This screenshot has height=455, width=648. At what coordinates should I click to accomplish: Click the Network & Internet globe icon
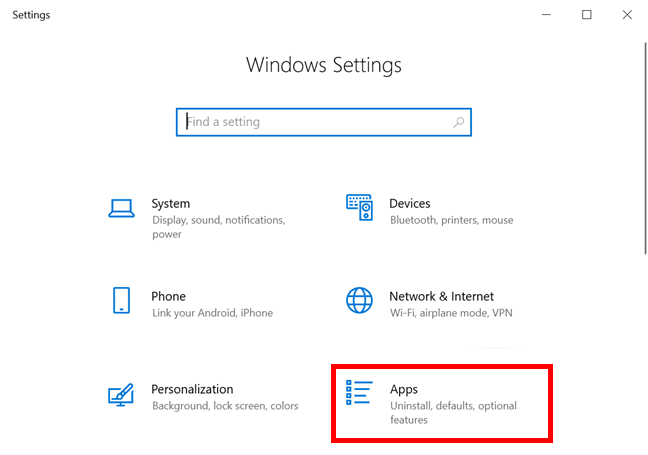click(359, 301)
